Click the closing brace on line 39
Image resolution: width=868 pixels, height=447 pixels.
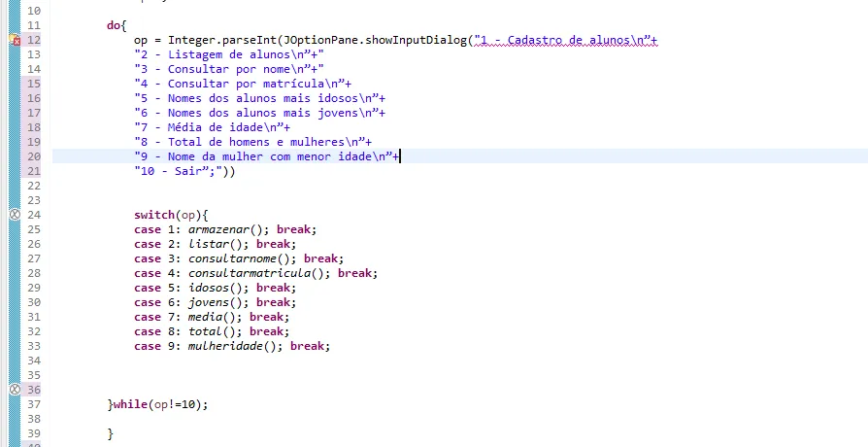110,433
